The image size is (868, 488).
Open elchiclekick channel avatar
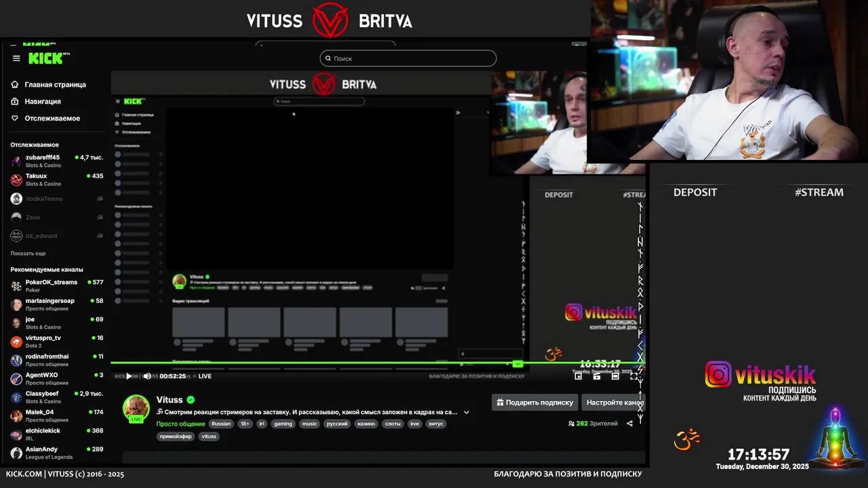(16, 434)
